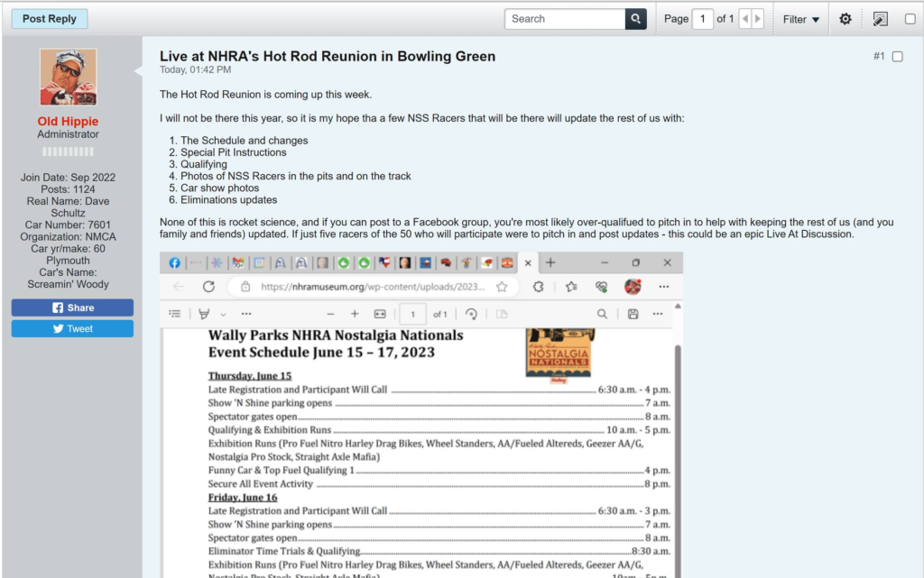The height and width of the screenshot is (578, 924).
Task: Click the post title "Live at NHRA's Hot Rod Reunion in Bowling Green"
Action: tap(328, 57)
